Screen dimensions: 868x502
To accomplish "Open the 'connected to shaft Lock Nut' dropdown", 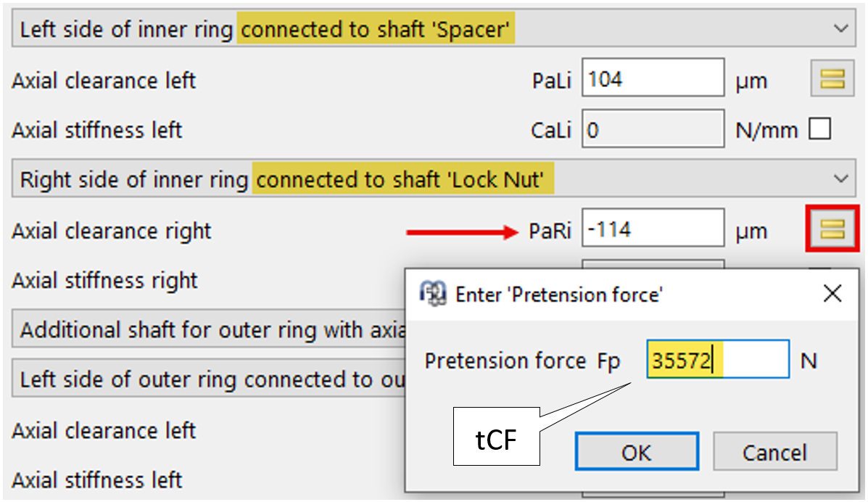I will 840,178.
